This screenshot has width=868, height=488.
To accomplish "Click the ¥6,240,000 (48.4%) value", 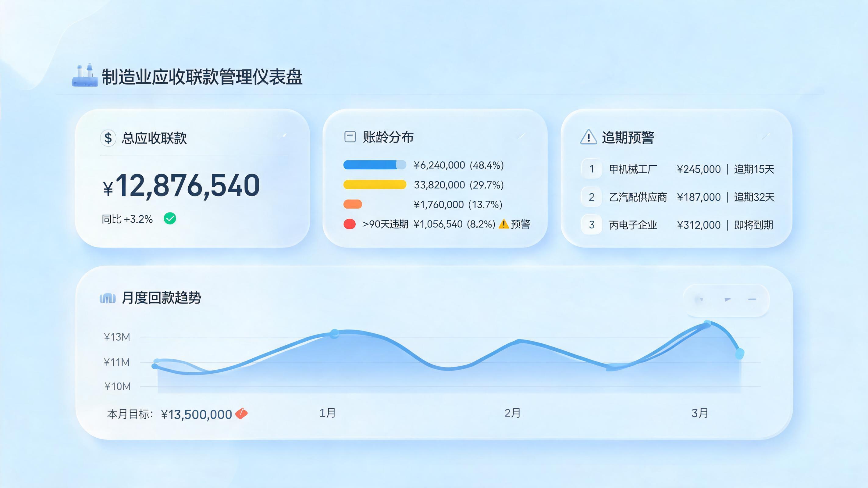I will coord(459,165).
